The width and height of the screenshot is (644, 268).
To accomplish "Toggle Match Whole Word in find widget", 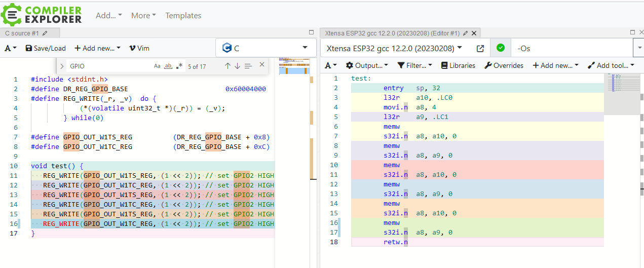I will [x=168, y=66].
